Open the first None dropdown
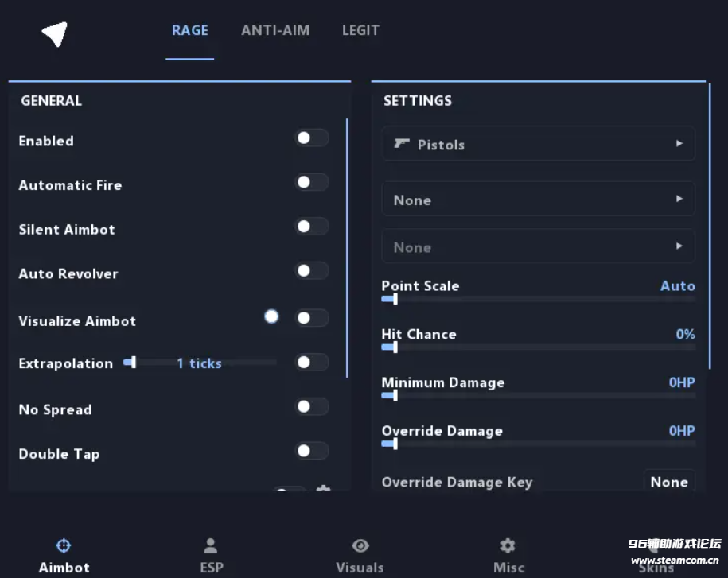Screen dimensions: 728x578 [x=538, y=199]
